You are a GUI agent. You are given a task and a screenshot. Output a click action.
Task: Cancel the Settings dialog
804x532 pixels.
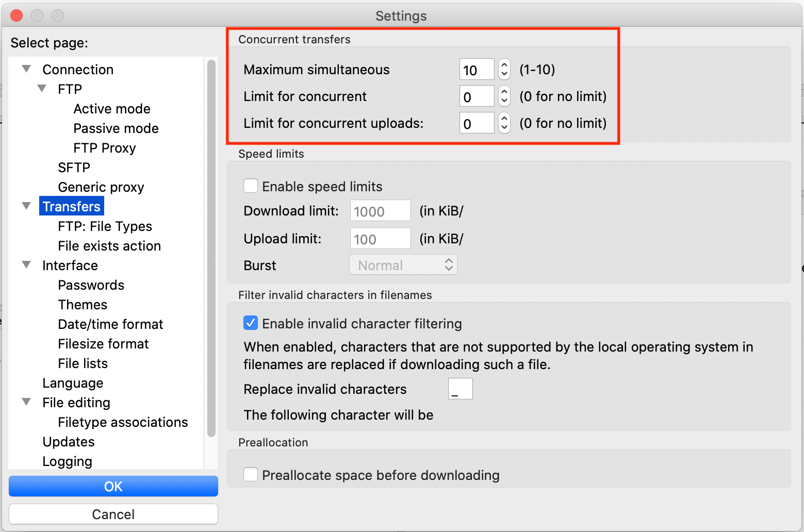click(x=113, y=513)
